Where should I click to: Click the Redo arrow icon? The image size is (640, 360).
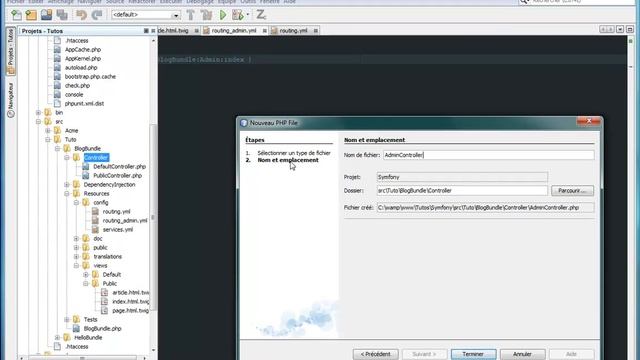click(97, 15)
